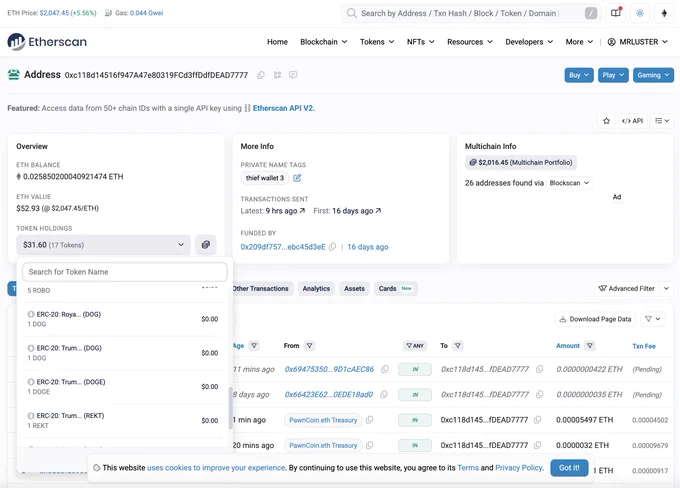
Task: Click the token list scrollbar
Action: coord(231,408)
